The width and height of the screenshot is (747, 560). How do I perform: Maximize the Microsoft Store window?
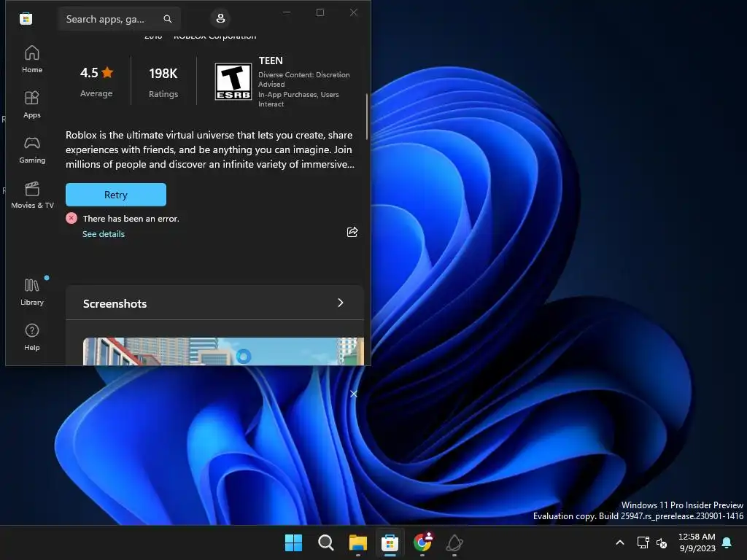pyautogui.click(x=320, y=12)
